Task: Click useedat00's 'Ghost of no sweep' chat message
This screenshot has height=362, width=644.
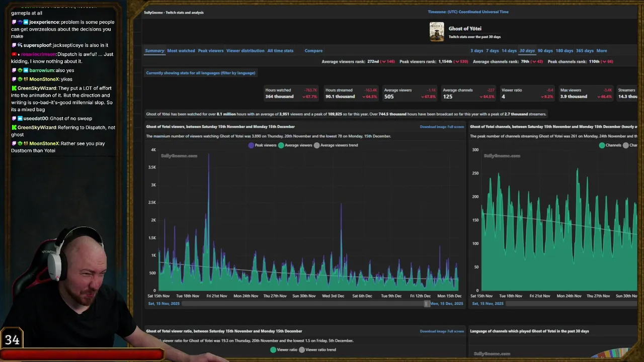Action: click(71, 119)
